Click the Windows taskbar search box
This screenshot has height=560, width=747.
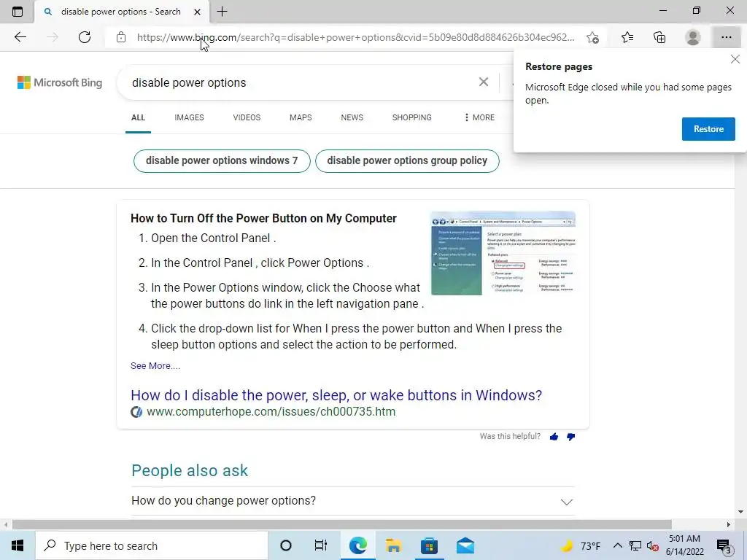pyautogui.click(x=152, y=545)
